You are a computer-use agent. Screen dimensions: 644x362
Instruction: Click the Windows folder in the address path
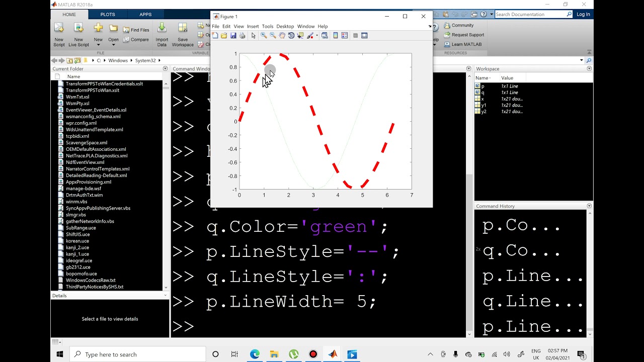[118, 60]
